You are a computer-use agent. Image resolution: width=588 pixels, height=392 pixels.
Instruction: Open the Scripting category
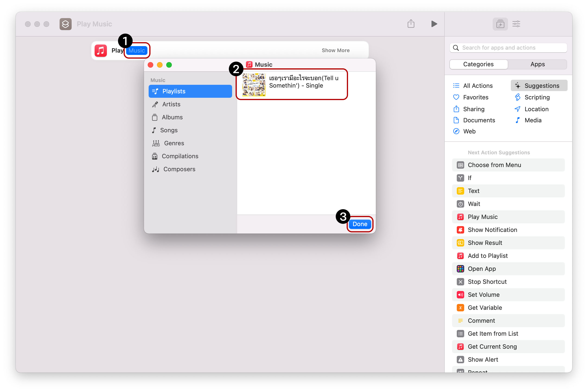[537, 97]
